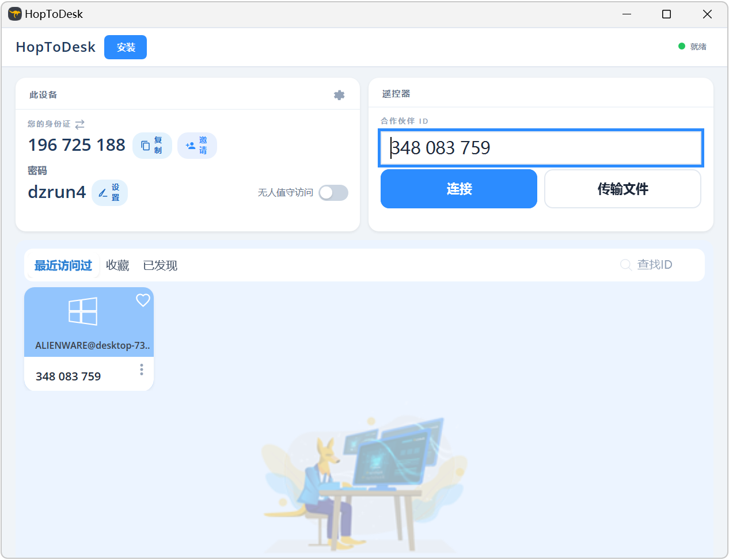This screenshot has width=729, height=560.
Task: Click the 安装 install button
Action: (126, 47)
